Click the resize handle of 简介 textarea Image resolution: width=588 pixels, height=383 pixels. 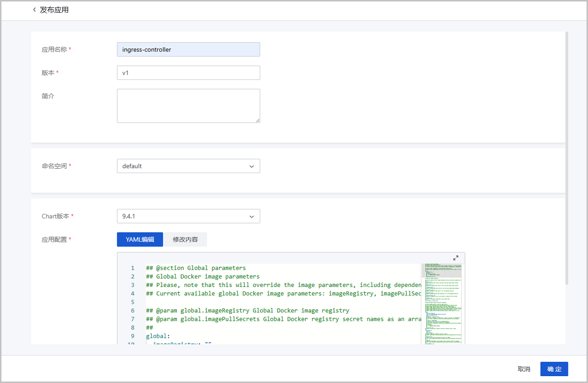(x=257, y=120)
